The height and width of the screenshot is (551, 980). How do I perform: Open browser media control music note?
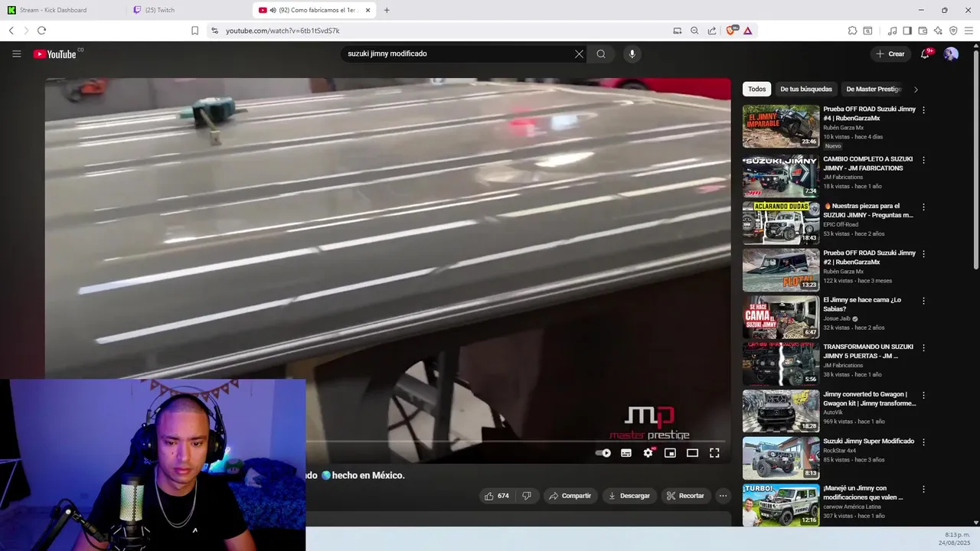[x=892, y=31]
